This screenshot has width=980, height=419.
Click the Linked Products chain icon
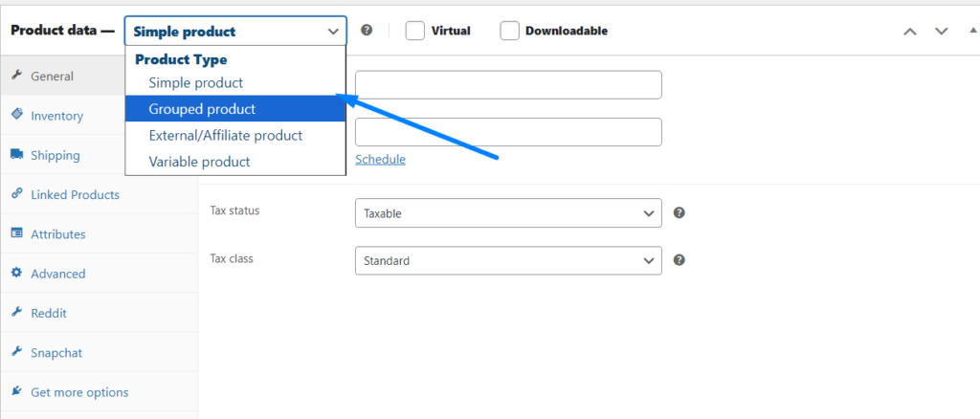pos(17,194)
